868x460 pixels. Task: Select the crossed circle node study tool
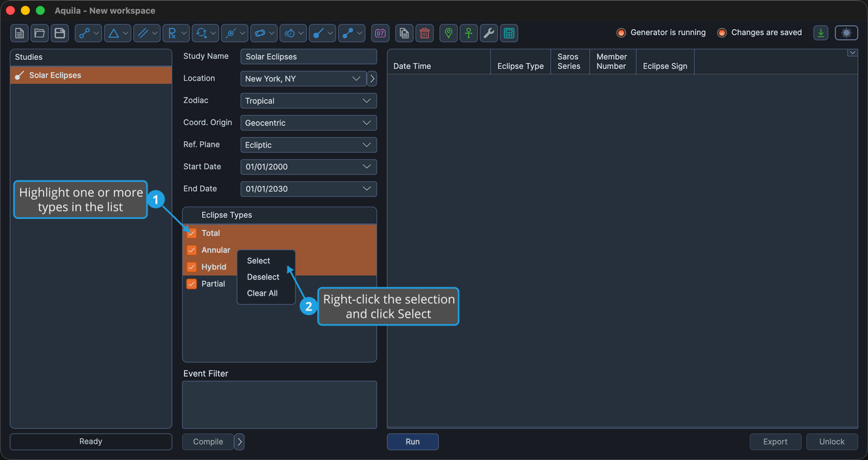(x=235, y=33)
